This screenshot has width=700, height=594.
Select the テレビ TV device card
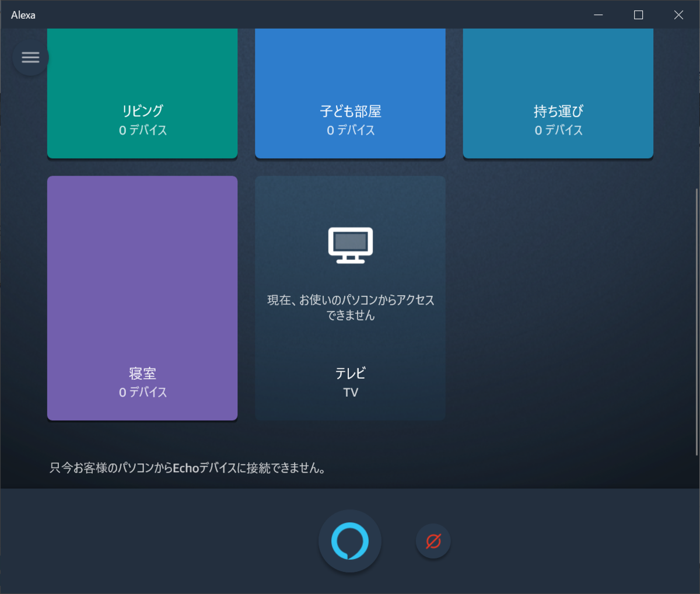coord(350,298)
